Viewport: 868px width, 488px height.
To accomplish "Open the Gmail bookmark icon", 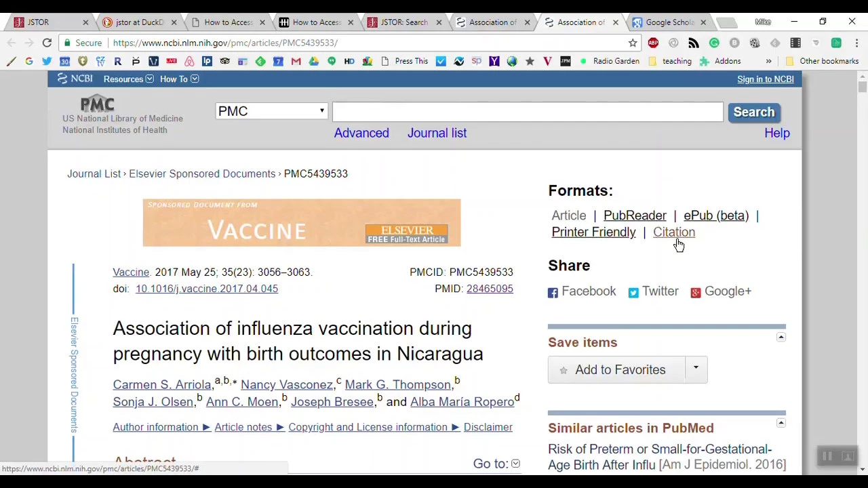I will tap(296, 61).
